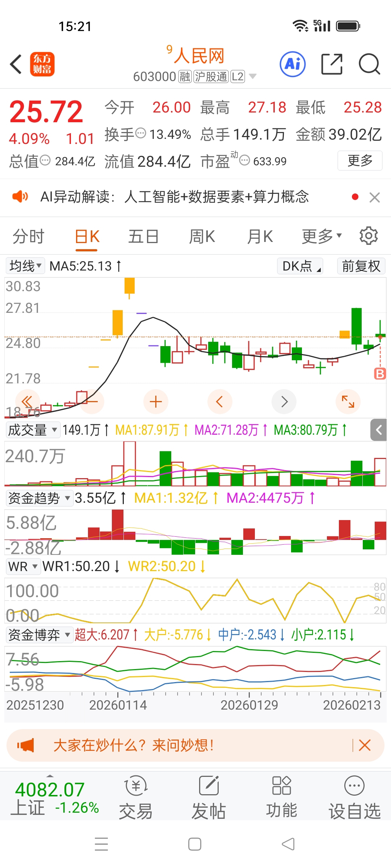This screenshot has height=868, width=391.
Task: Open chart settings gear icon
Action: pyautogui.click(x=369, y=236)
